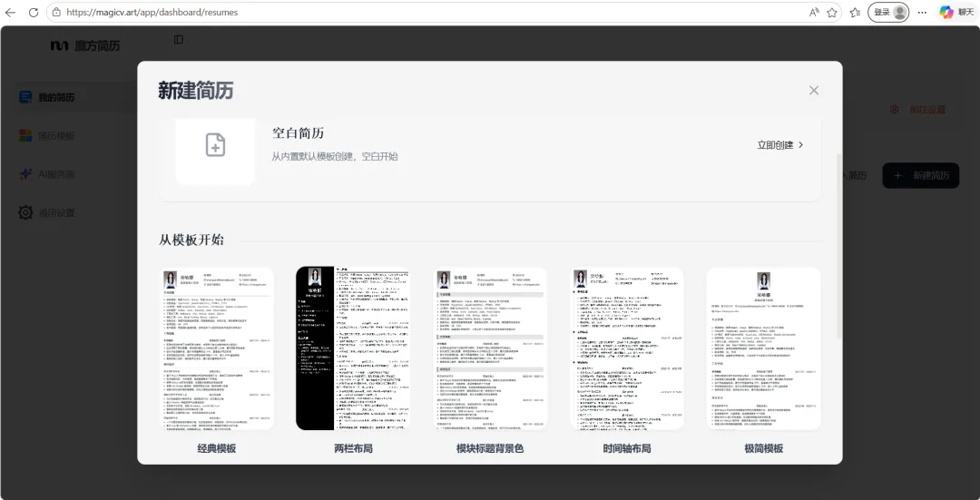The width and height of the screenshot is (980, 500).
Task: Click the 经典模板 label
Action: tap(217, 448)
